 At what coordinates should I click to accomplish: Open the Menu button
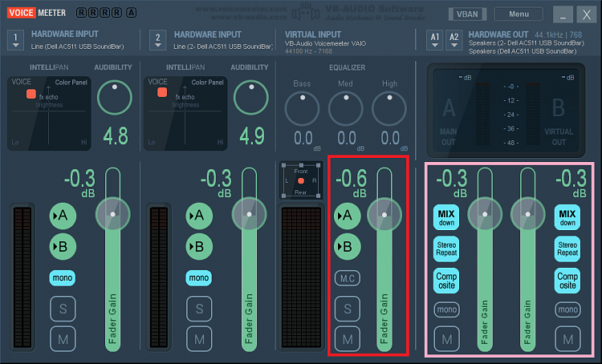tap(519, 14)
